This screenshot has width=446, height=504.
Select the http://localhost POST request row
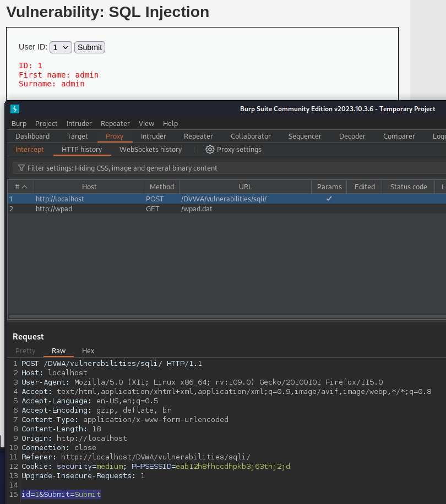[227, 199]
